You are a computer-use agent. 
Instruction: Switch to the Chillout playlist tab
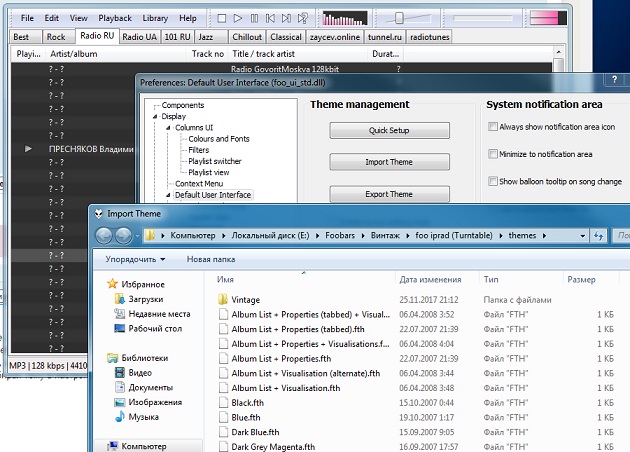pos(247,37)
